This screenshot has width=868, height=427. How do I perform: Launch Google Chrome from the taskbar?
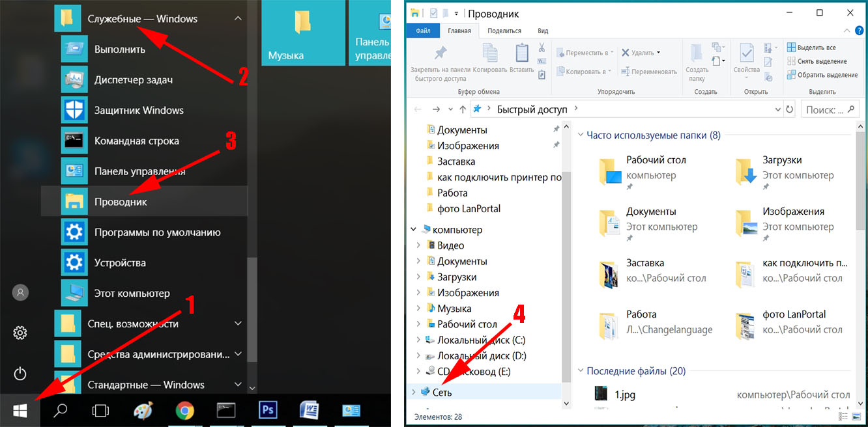point(185,410)
